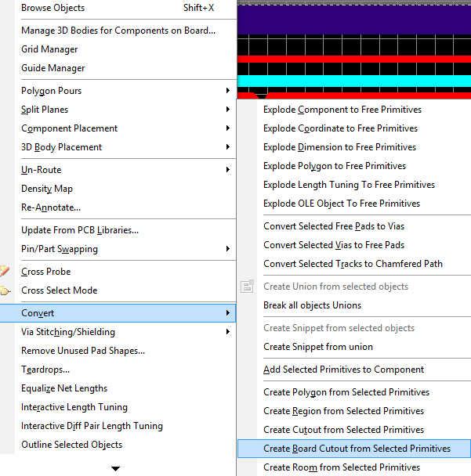Select Outline Selected Objects
This screenshot has height=476, width=471.
118,445
